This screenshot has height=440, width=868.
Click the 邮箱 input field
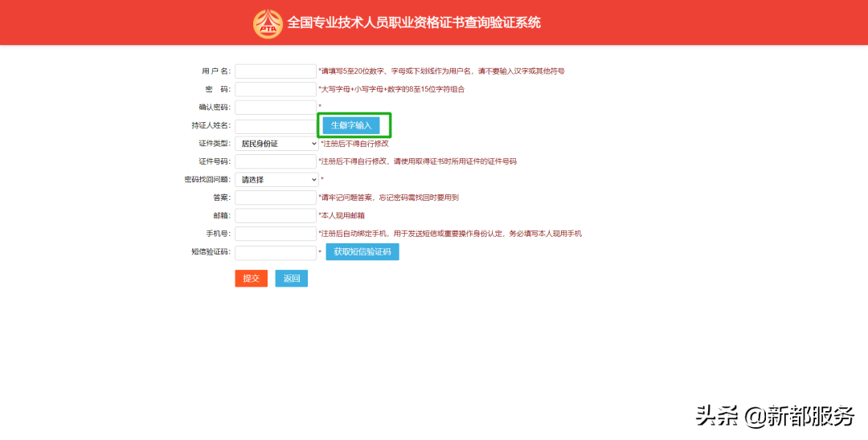[x=276, y=215]
